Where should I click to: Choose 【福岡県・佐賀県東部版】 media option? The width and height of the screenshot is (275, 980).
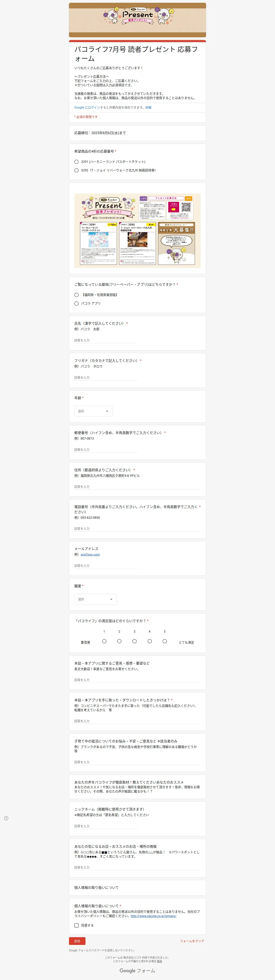[x=76, y=295]
